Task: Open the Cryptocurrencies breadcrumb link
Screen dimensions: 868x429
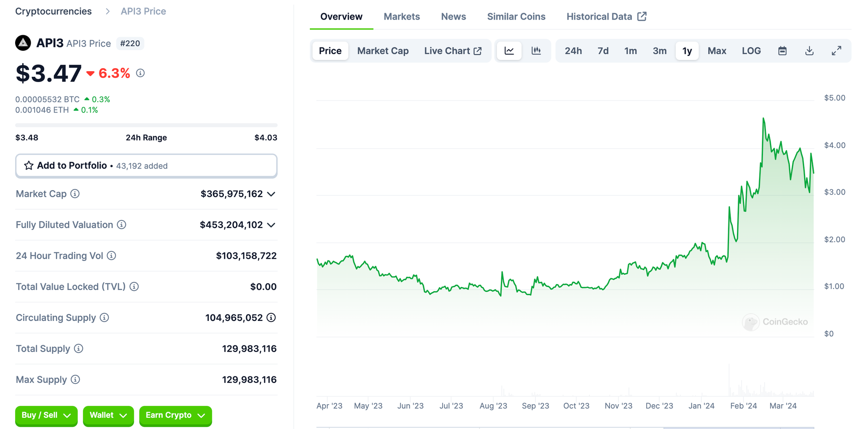Action: (x=53, y=11)
